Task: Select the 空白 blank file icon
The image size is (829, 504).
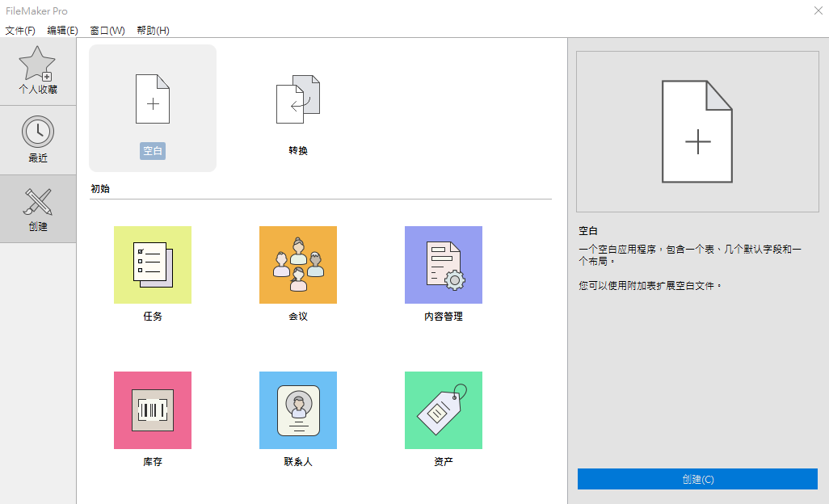Action: pyautogui.click(x=153, y=99)
